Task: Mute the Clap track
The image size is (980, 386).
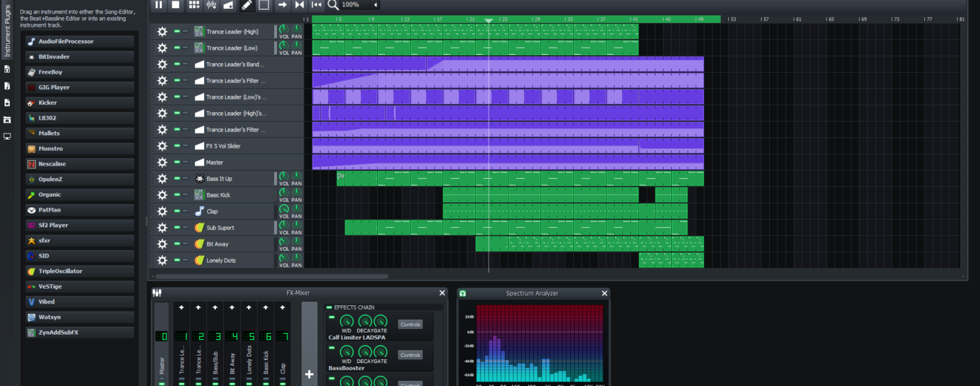Action: [177, 212]
